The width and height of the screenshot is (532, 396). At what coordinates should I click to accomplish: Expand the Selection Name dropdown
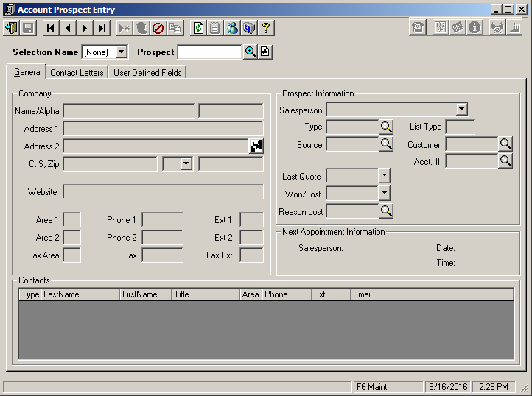[121, 52]
